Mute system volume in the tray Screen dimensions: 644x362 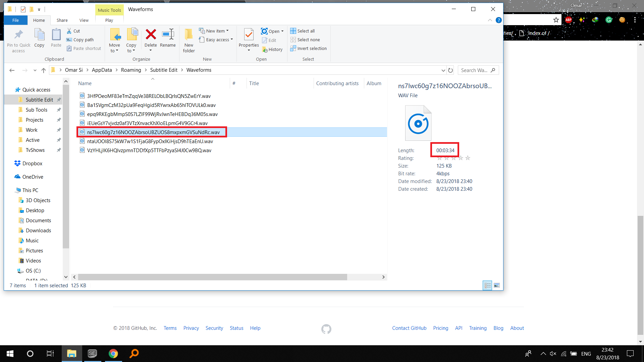tap(553, 354)
